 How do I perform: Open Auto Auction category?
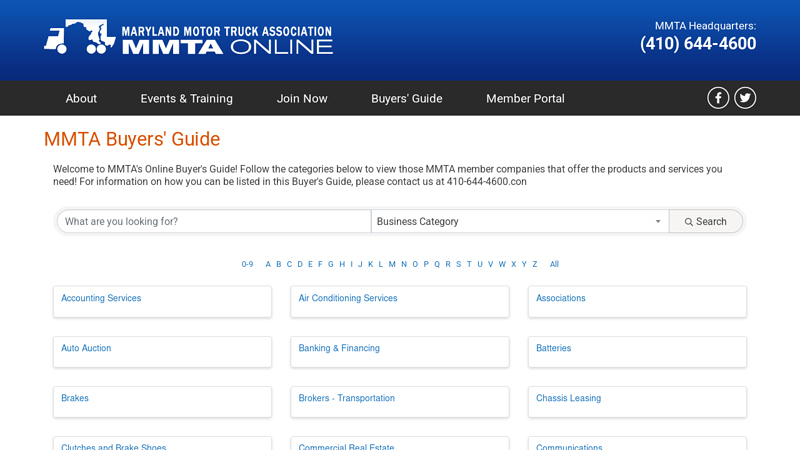(x=86, y=348)
